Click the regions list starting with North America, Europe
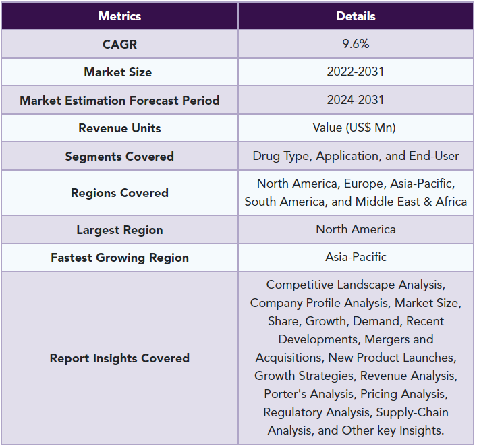 coord(356,192)
